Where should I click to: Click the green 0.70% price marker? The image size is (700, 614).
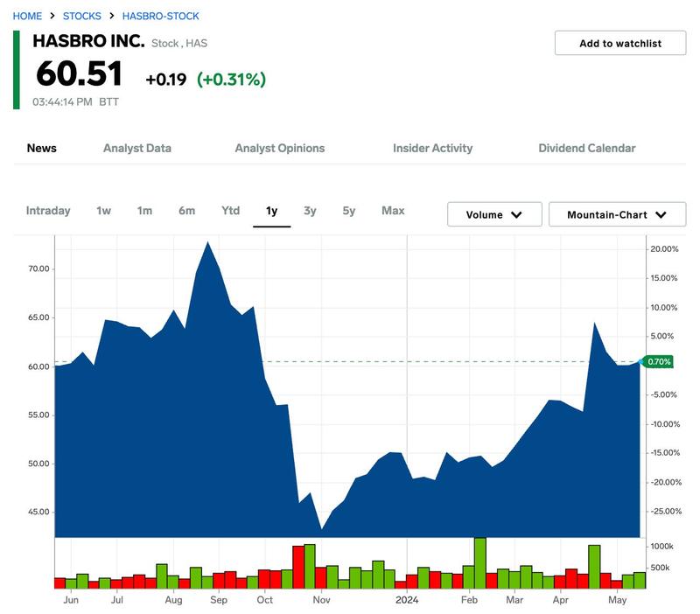click(659, 362)
